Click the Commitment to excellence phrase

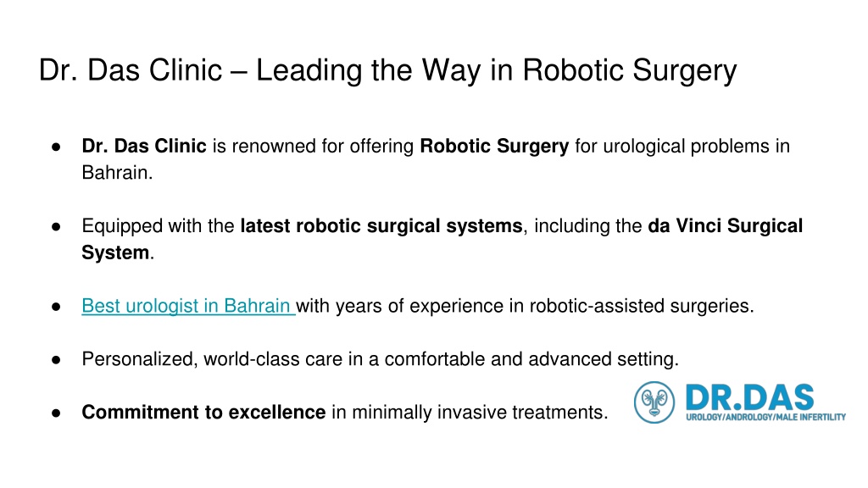[x=203, y=413]
